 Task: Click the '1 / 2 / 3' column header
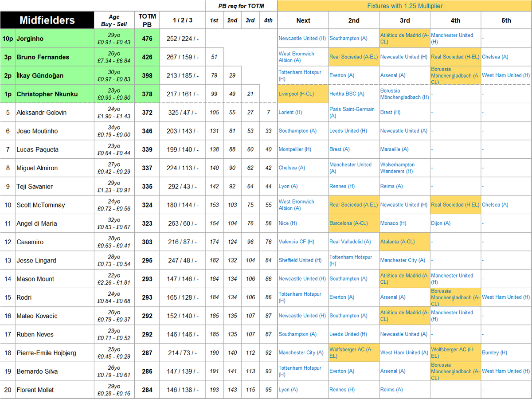click(182, 20)
